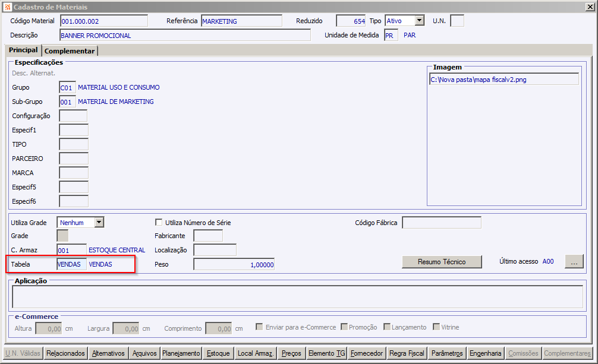
Task: Click the Referência field with MARKETING
Action: [x=241, y=21]
